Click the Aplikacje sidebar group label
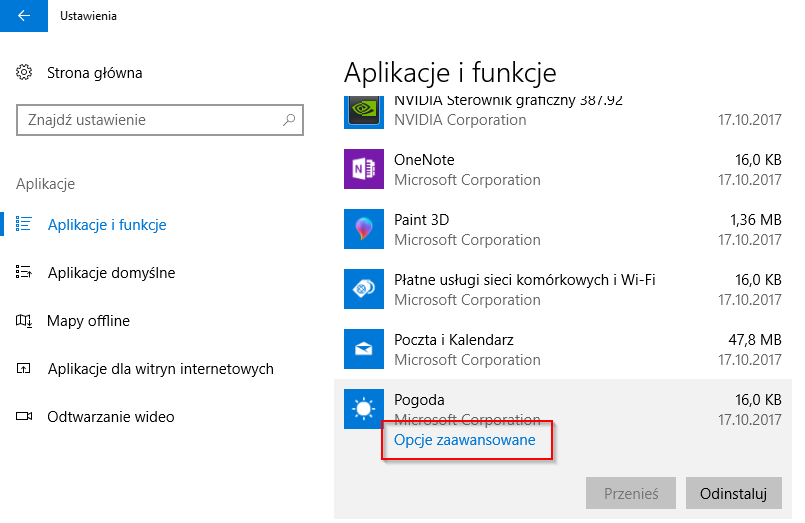805x523 pixels. [45, 184]
